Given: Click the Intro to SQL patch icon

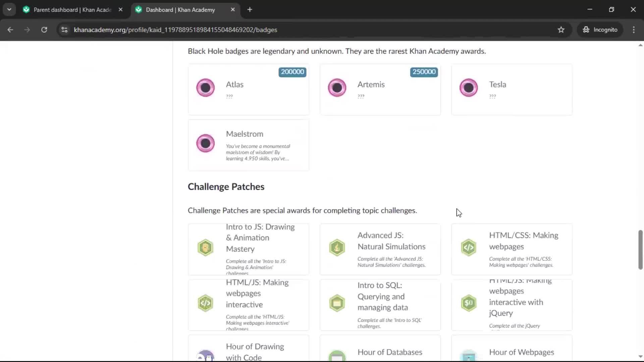Looking at the screenshot, I should click(x=337, y=303).
